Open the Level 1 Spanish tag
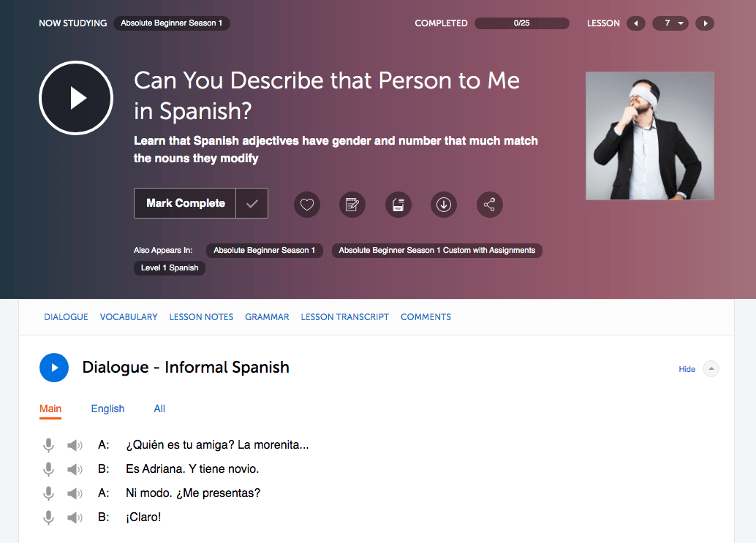 click(x=170, y=268)
